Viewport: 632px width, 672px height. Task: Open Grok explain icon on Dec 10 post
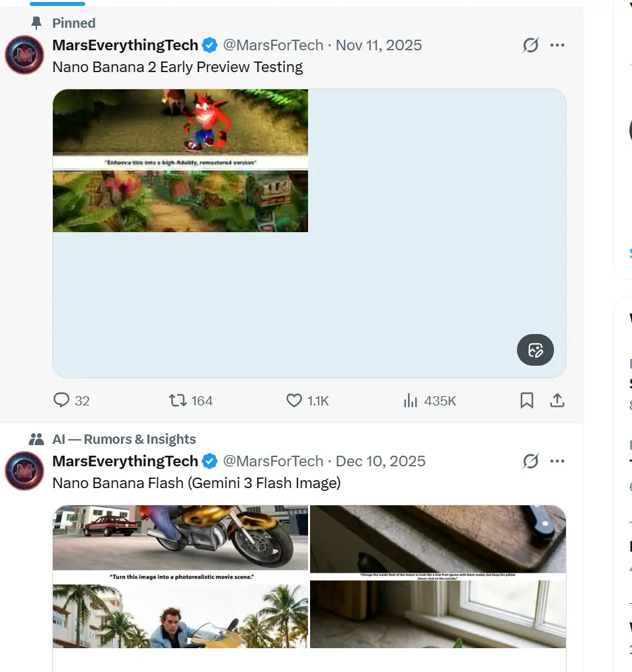coord(530,462)
